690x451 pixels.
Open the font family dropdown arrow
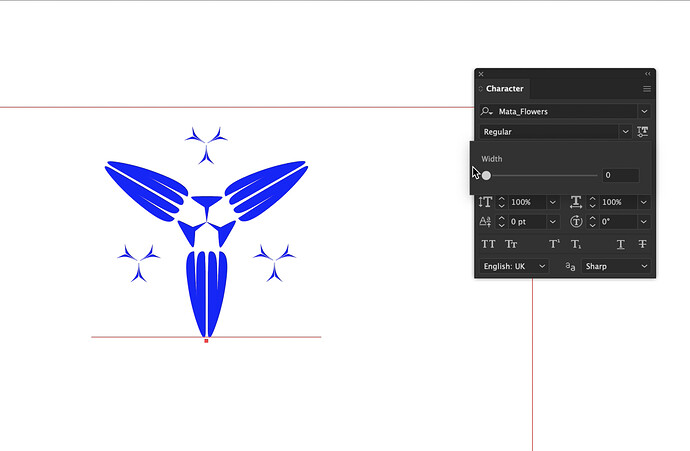coord(644,111)
